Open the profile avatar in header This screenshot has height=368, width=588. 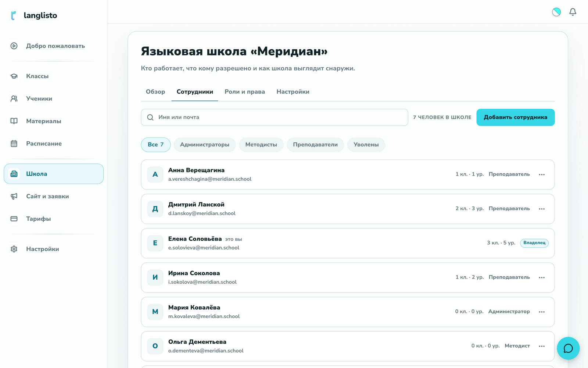[556, 12]
